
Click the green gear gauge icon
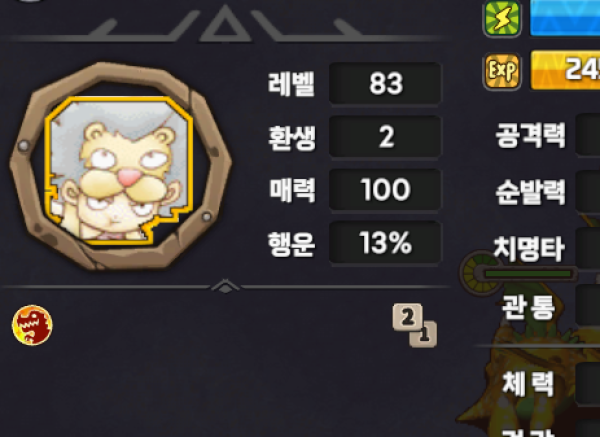tap(480, 273)
